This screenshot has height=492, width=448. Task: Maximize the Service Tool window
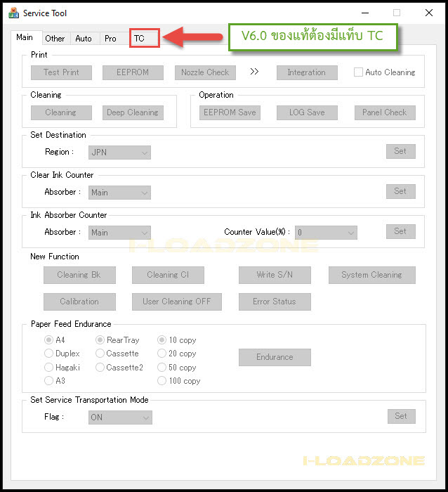(397, 13)
